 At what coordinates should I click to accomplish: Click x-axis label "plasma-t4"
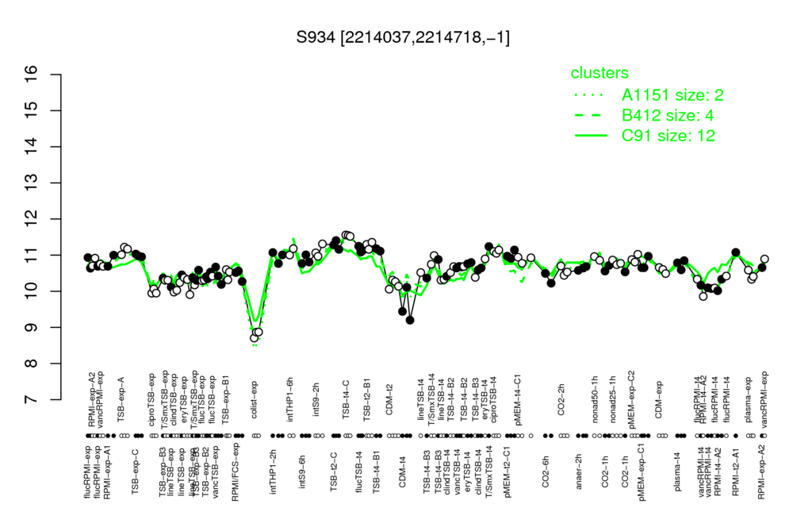677,471
